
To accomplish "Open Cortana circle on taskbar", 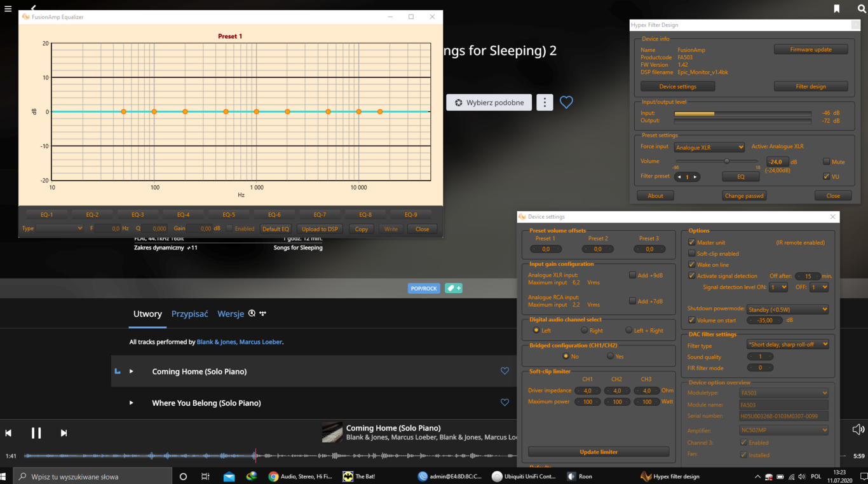I will (183, 476).
